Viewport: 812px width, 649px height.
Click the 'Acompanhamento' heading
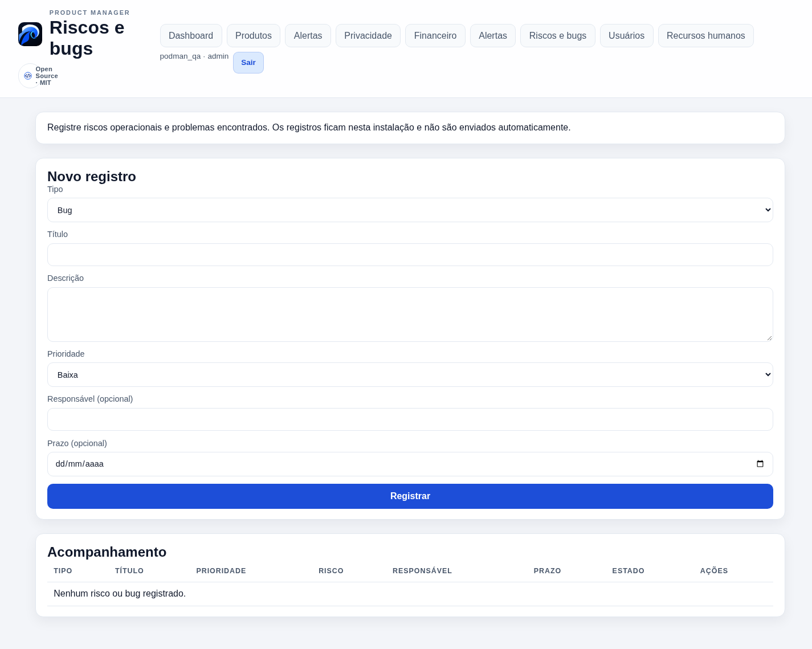[107, 552]
